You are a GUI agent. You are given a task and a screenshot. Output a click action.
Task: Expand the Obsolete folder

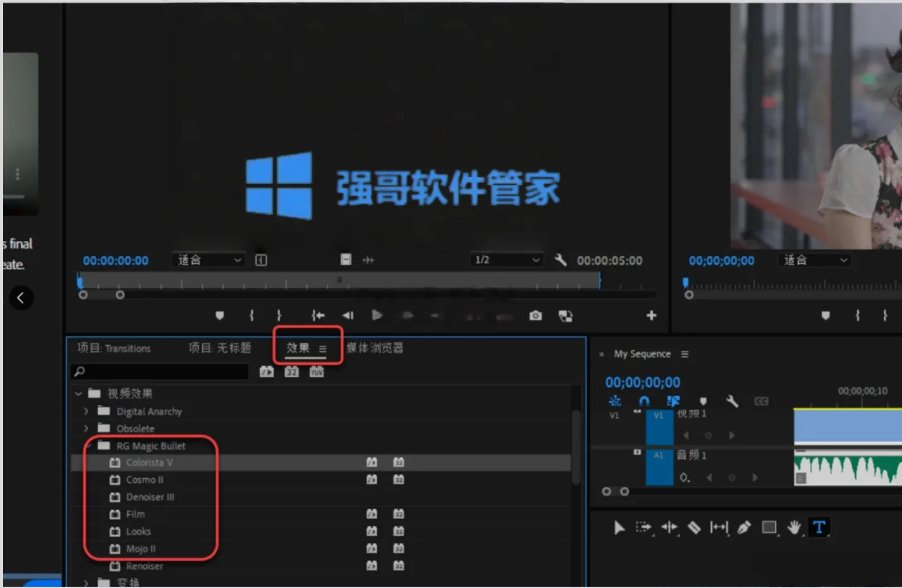(x=86, y=428)
